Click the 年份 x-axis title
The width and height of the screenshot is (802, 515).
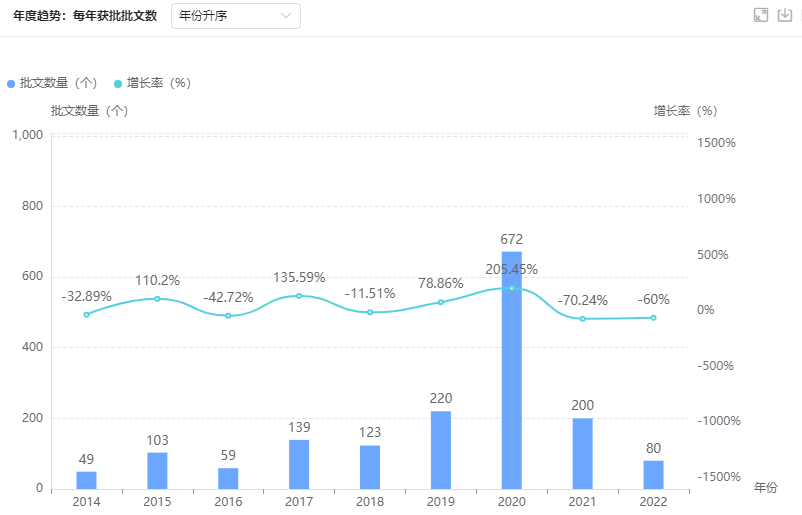click(x=765, y=487)
